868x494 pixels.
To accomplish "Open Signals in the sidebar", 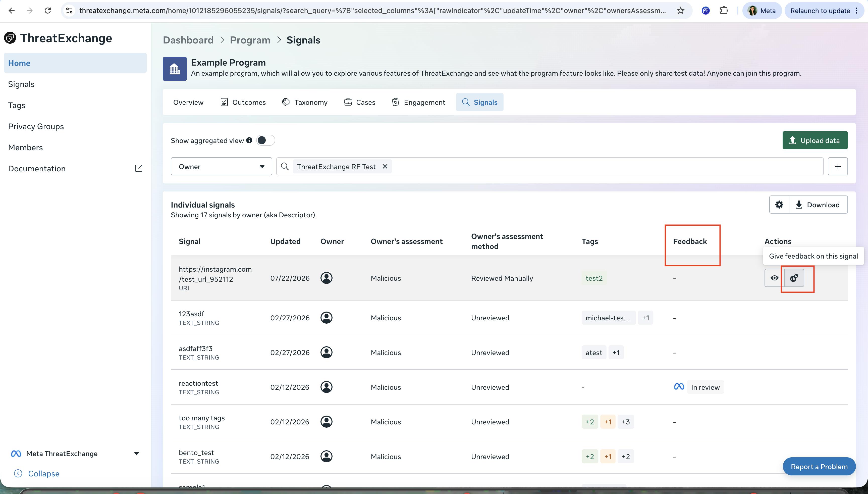I will pyautogui.click(x=75, y=84).
